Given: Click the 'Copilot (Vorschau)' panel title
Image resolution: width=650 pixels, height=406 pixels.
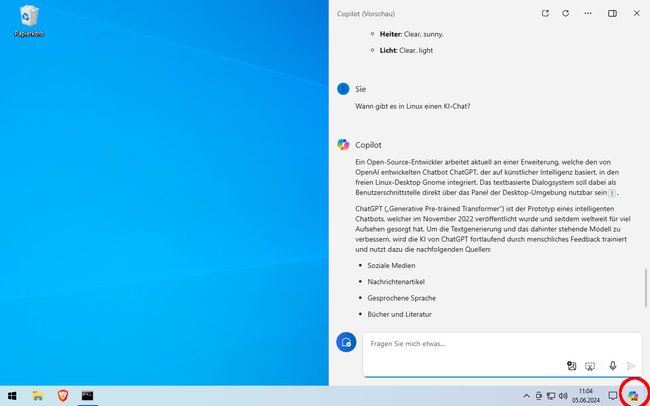Looking at the screenshot, I should [366, 14].
